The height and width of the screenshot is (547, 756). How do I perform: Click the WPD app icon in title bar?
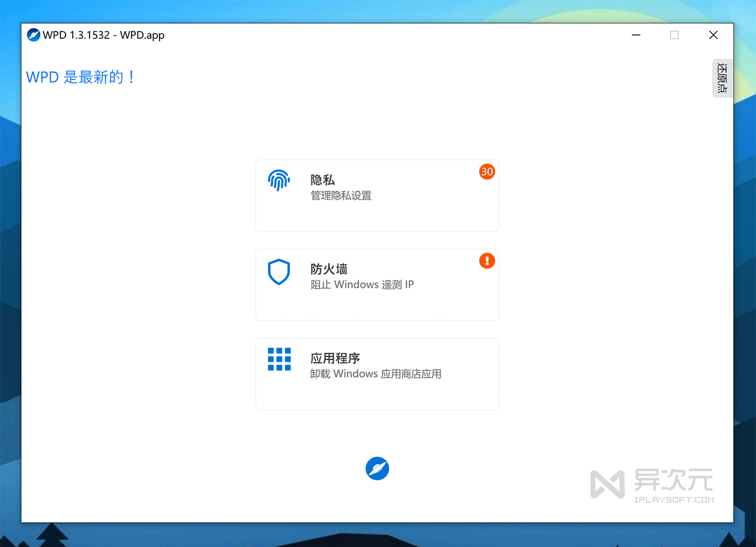(33, 35)
